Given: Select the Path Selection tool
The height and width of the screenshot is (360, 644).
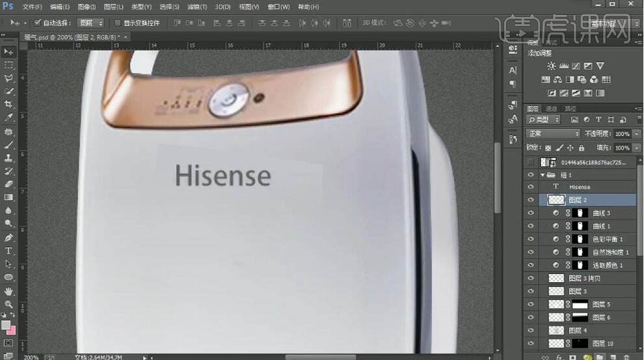Looking at the screenshot, I should click(x=8, y=264).
